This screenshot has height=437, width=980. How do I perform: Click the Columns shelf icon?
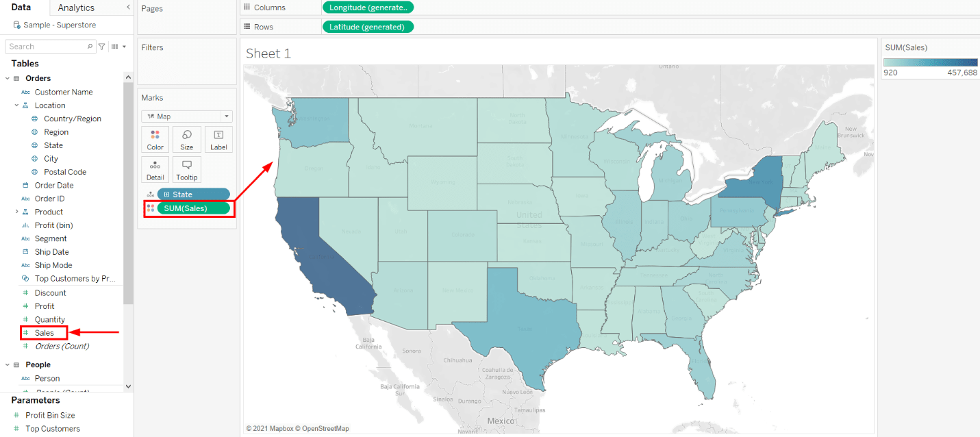(247, 7)
